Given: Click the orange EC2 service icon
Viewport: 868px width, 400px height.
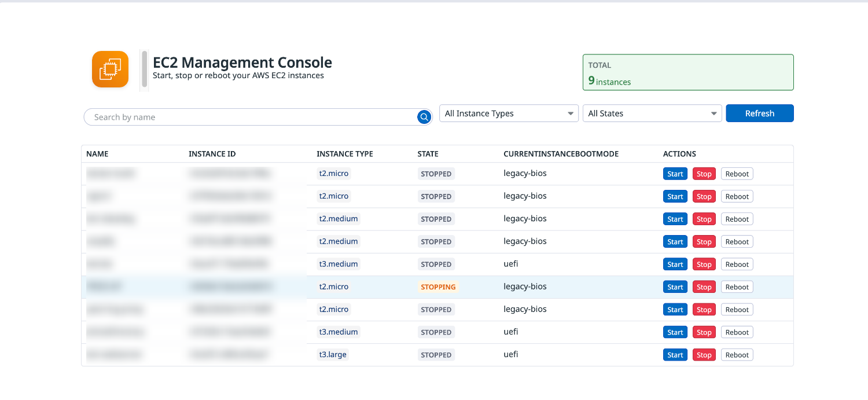Looking at the screenshot, I should (110, 69).
